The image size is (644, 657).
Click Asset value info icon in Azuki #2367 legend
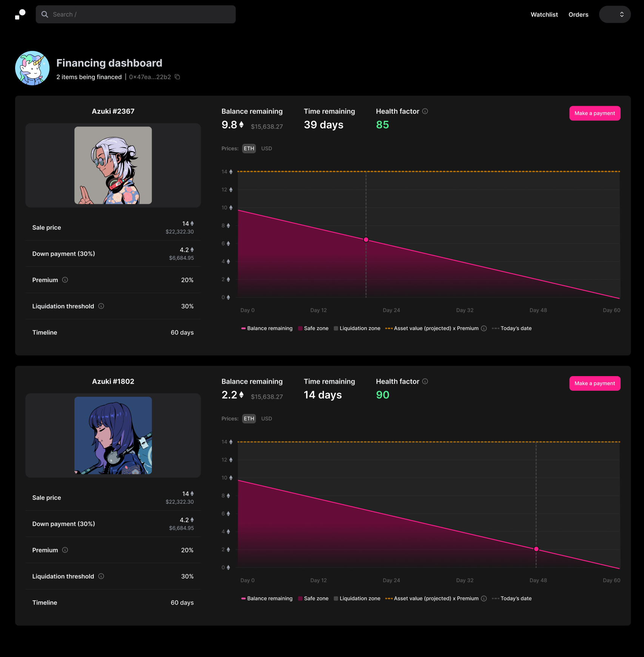point(484,328)
